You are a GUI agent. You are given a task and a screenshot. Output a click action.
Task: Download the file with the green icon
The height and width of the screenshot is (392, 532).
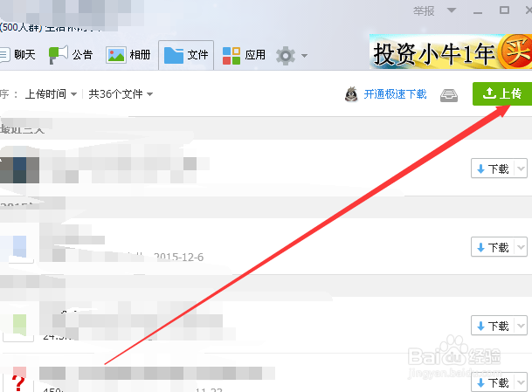(x=493, y=326)
